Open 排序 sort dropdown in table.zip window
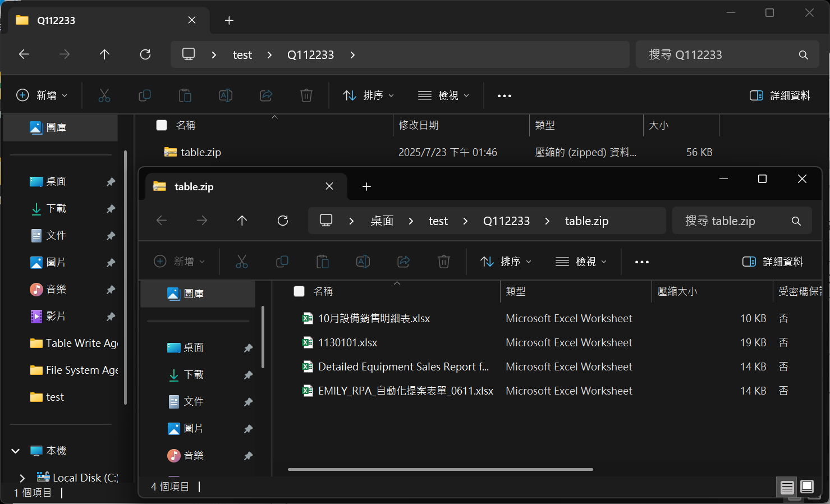The image size is (830, 504). [506, 262]
